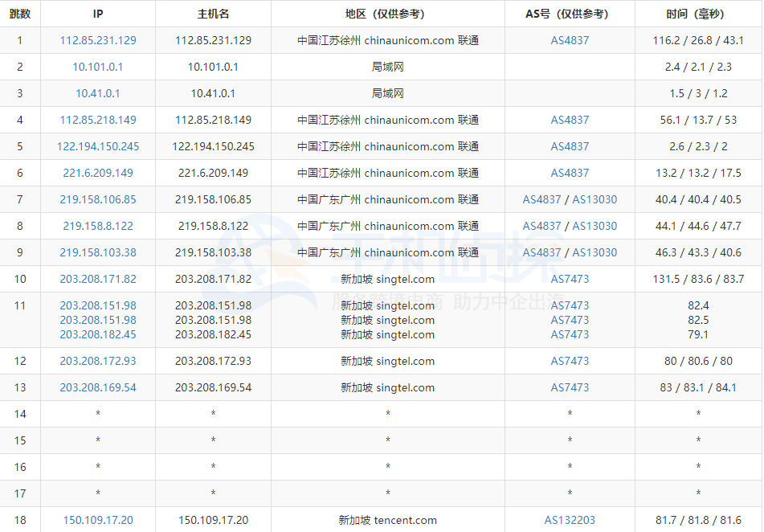This screenshot has height=532, width=764.
Task: Select the 时间（毫秒） column header
Action: tap(697, 14)
